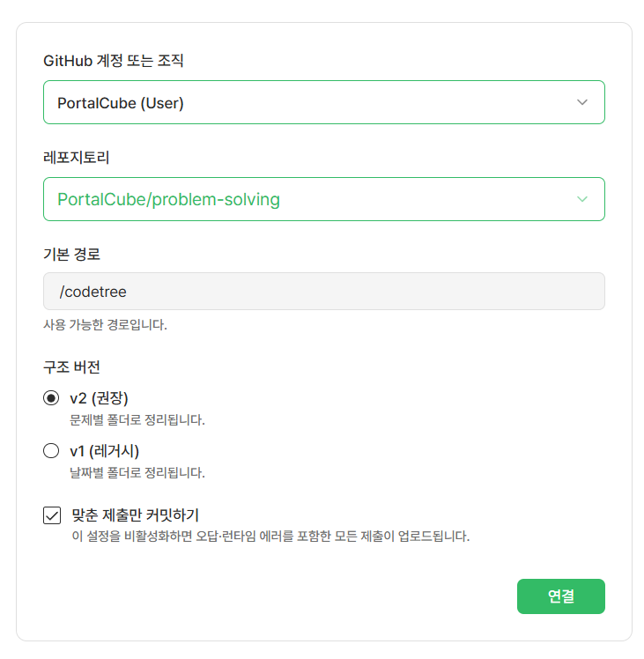Click the 사용 가능한 경로입니다. helper text
644x659 pixels.
coord(105,324)
